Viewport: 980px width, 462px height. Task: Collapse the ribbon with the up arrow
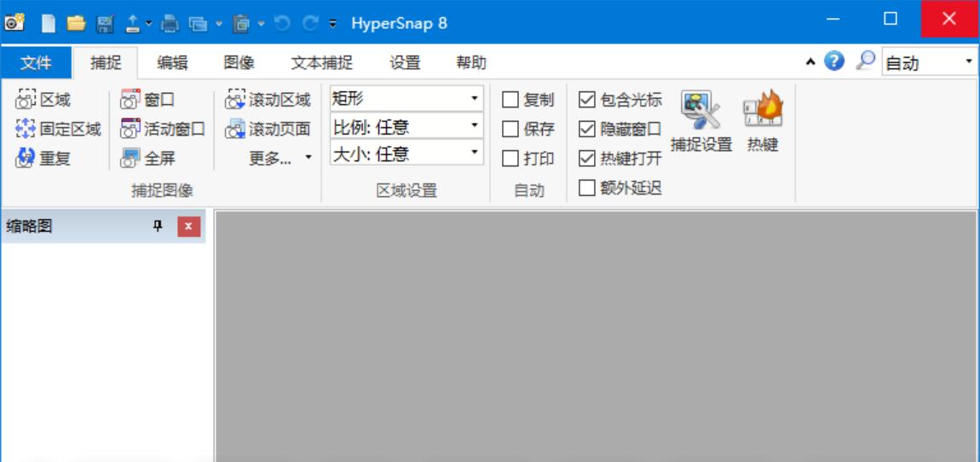click(810, 62)
